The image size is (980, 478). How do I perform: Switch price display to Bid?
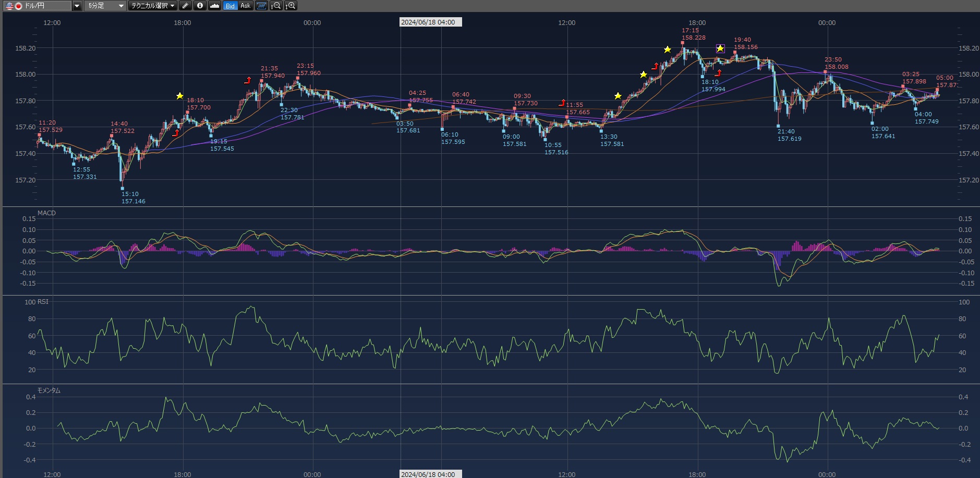point(230,6)
